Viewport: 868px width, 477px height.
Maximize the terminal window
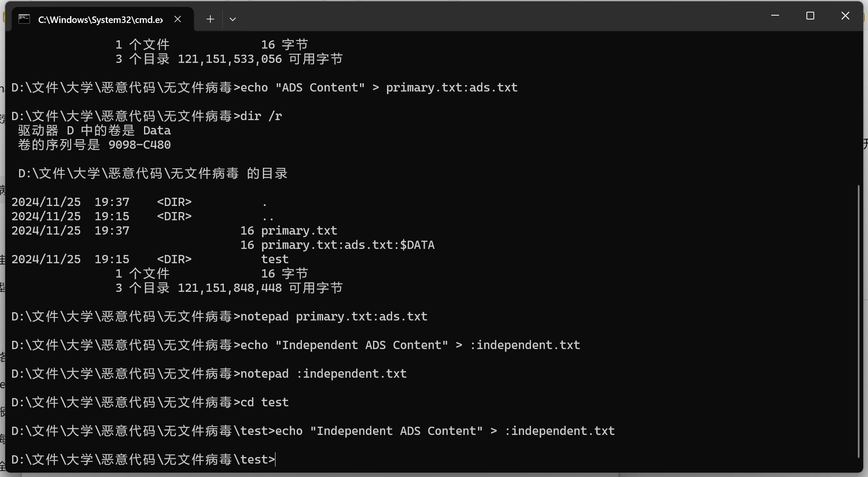point(810,16)
